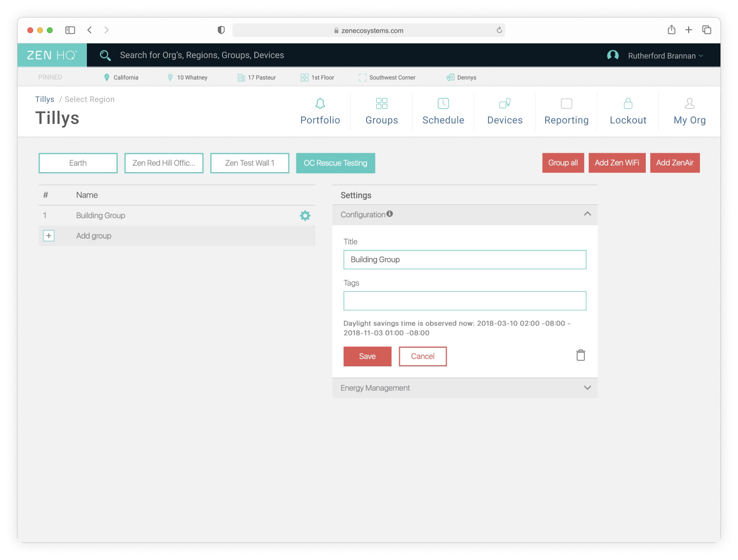Reload the page
This screenshot has width=738, height=560.
pos(499,30)
